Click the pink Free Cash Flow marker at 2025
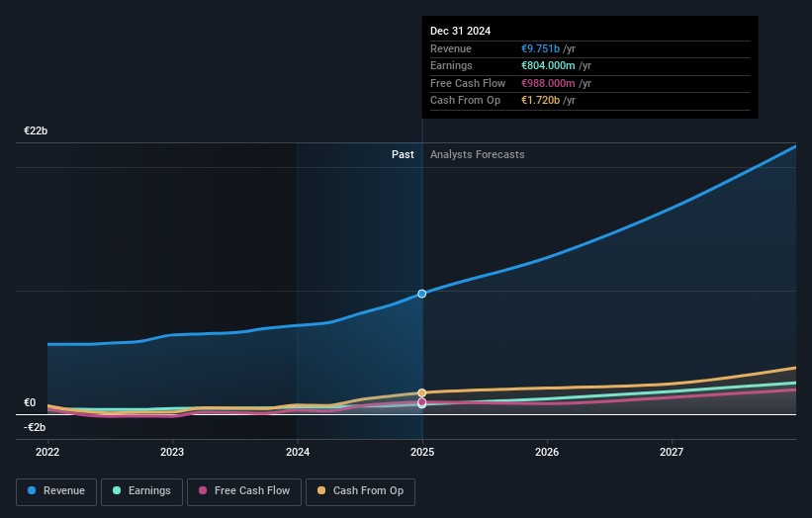 click(422, 402)
